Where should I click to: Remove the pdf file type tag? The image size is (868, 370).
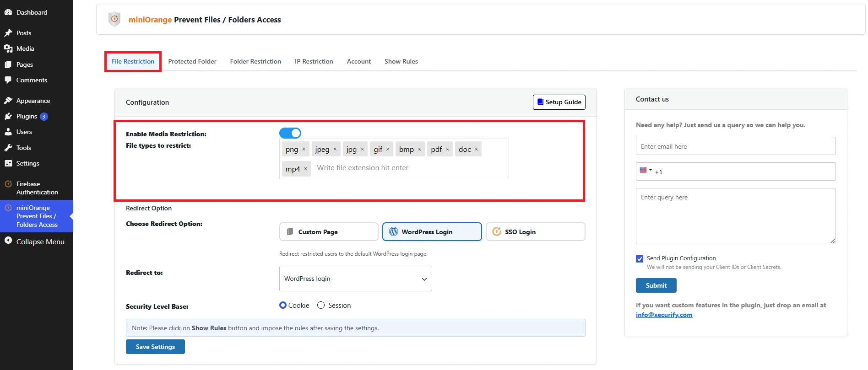(x=447, y=149)
